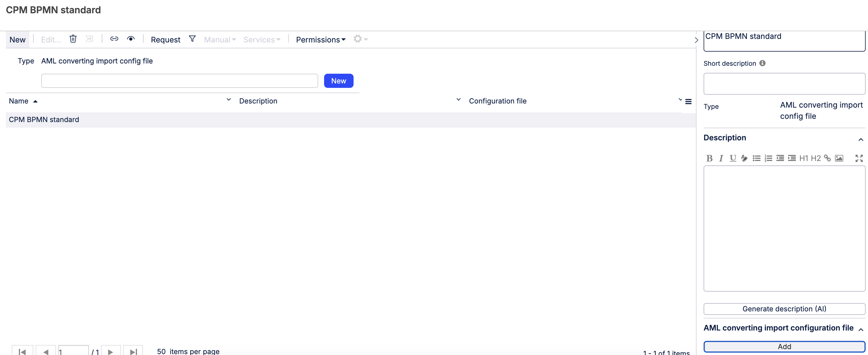Screen dimensions: 868x355
Task: Click the New toolbar button
Action: pos(17,40)
